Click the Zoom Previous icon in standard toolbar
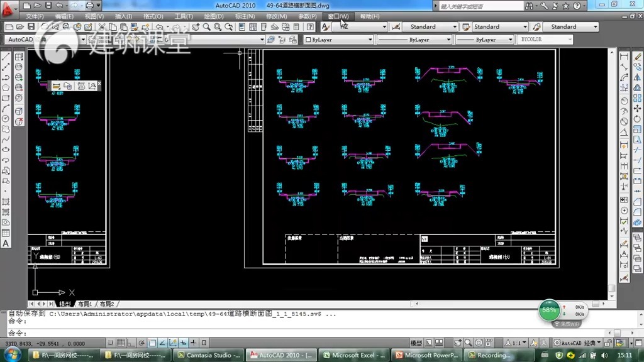The image size is (644, 362). (x=229, y=27)
